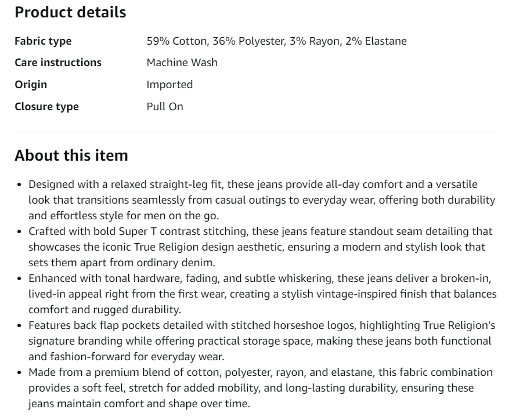Click the tonal hardware and whiskering paragraph
523x420 pixels.
261,294
